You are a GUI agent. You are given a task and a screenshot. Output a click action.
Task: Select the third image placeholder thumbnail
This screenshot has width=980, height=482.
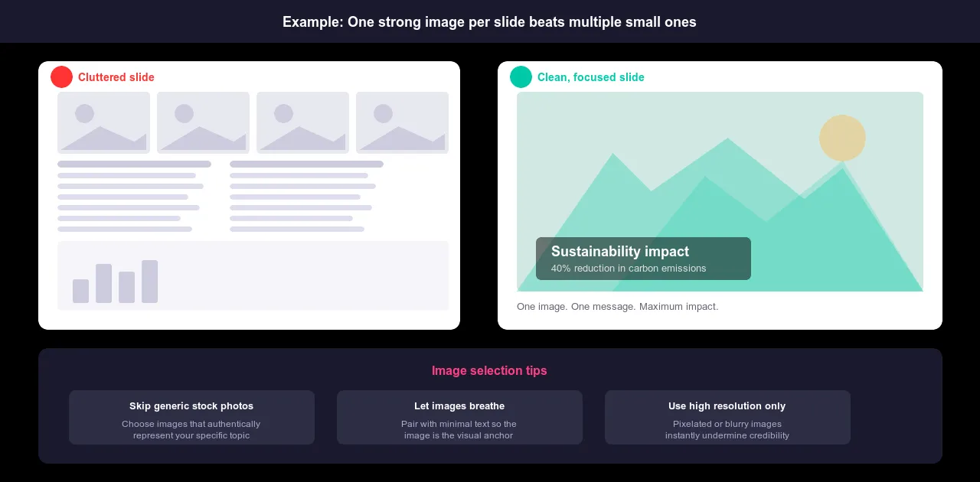(x=302, y=122)
